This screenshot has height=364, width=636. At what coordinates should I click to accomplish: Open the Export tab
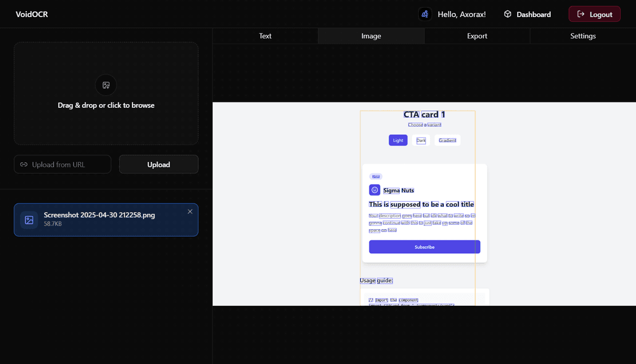click(477, 36)
